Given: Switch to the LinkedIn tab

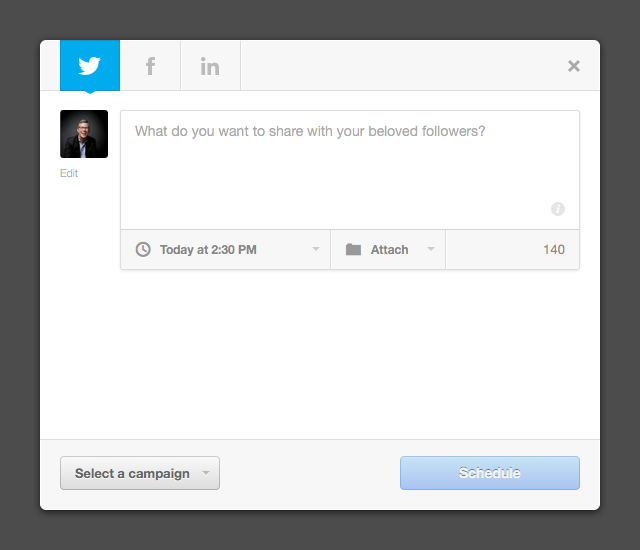Looking at the screenshot, I should coord(210,65).
